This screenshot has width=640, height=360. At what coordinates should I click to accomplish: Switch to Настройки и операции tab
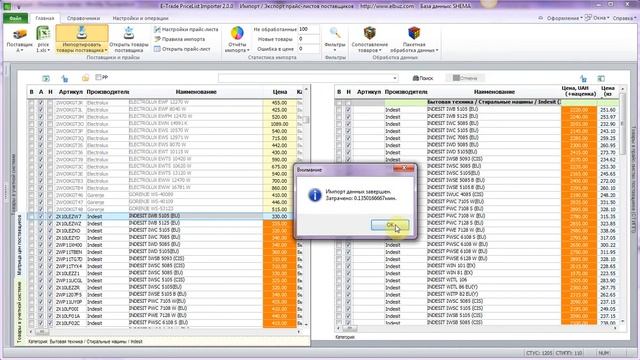click(140, 18)
